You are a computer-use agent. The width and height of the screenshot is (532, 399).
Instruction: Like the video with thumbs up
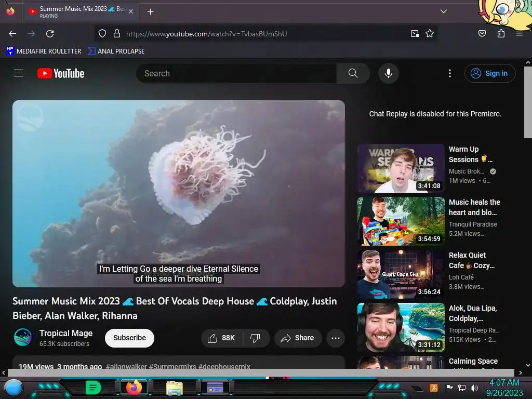[x=222, y=338]
